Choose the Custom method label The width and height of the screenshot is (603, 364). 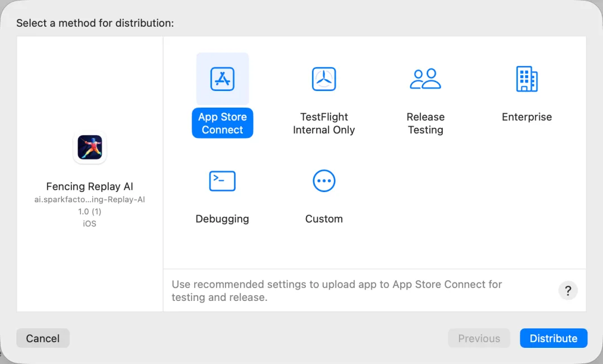[x=324, y=219]
